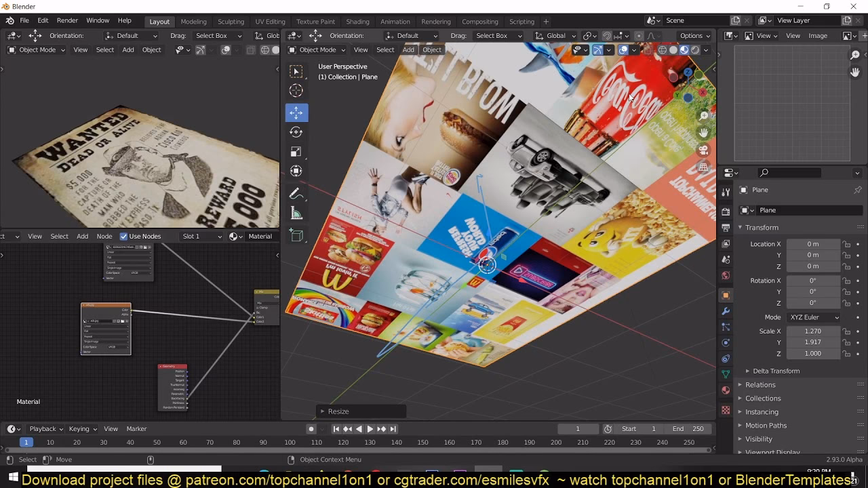Toggle viewport overlays button

(623, 49)
